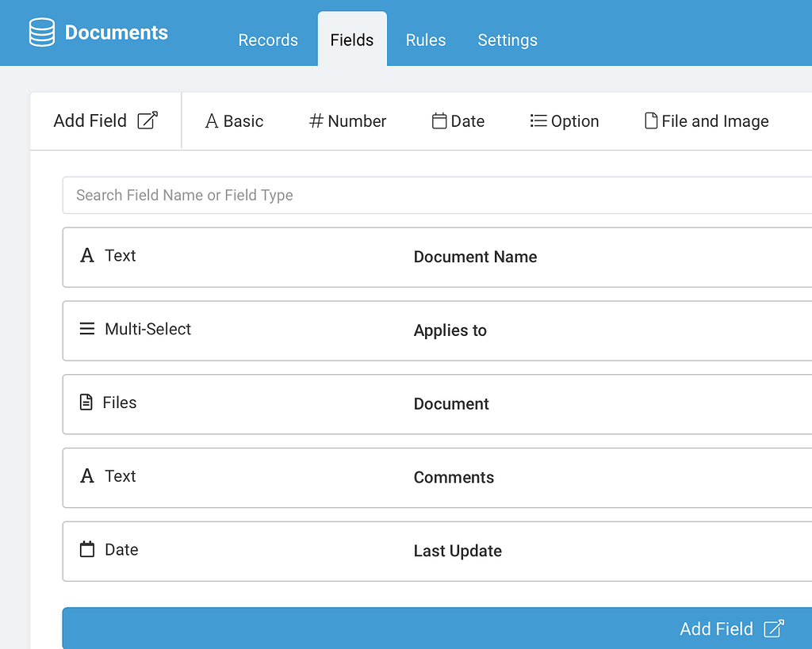Click the database icon beside Documents title
812x649 pixels.
click(x=41, y=32)
